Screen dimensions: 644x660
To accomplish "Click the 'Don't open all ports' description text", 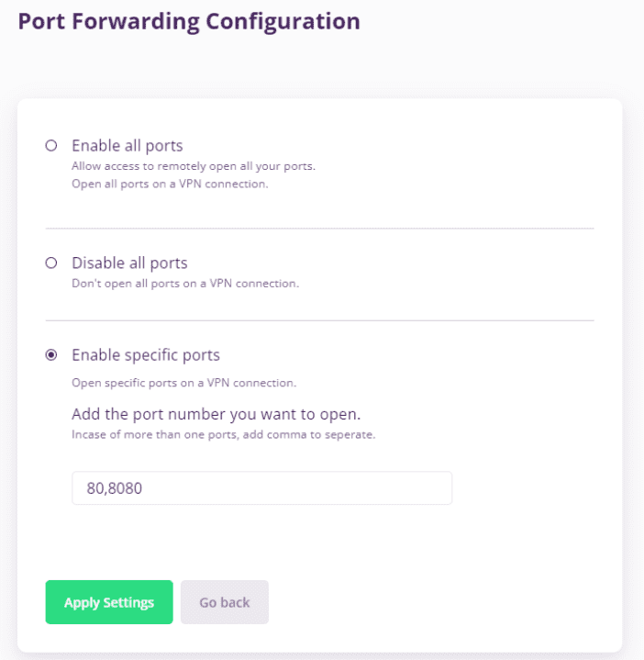I will [185, 284].
